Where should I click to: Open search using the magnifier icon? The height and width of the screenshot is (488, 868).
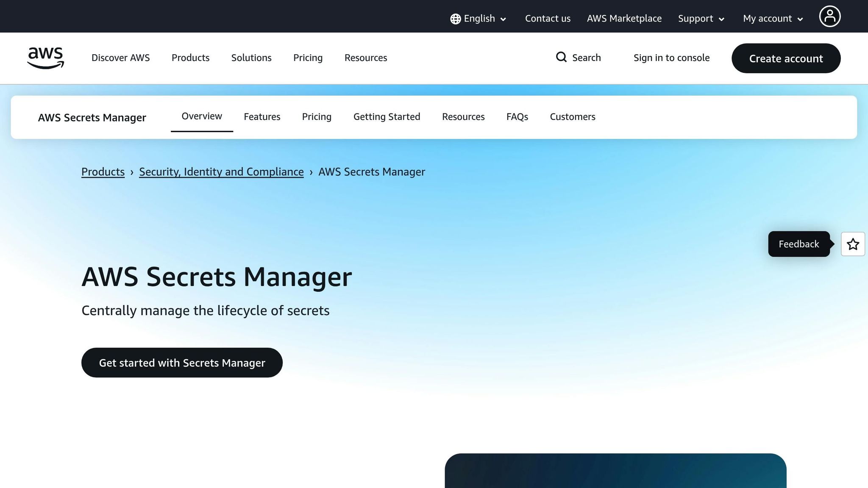tap(561, 57)
